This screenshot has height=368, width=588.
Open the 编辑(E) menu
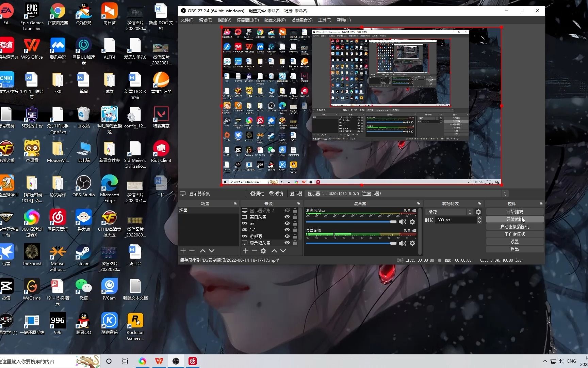pyautogui.click(x=206, y=20)
